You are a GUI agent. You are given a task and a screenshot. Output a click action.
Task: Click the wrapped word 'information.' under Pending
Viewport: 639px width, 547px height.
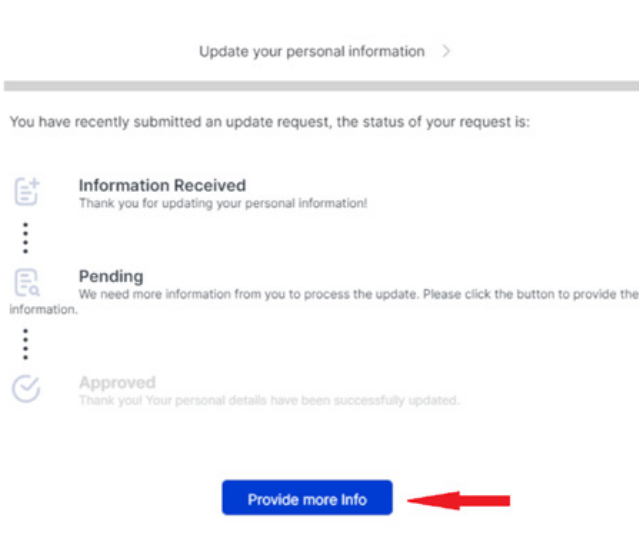pyautogui.click(x=43, y=310)
